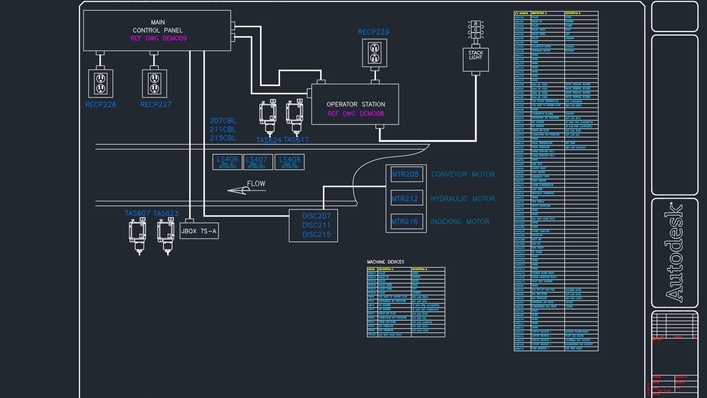
Task: Click the TAS607 label text
Action: point(138,213)
